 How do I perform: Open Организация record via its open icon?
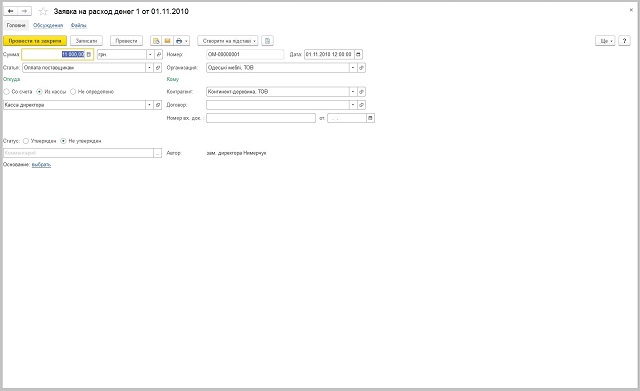pyautogui.click(x=361, y=68)
